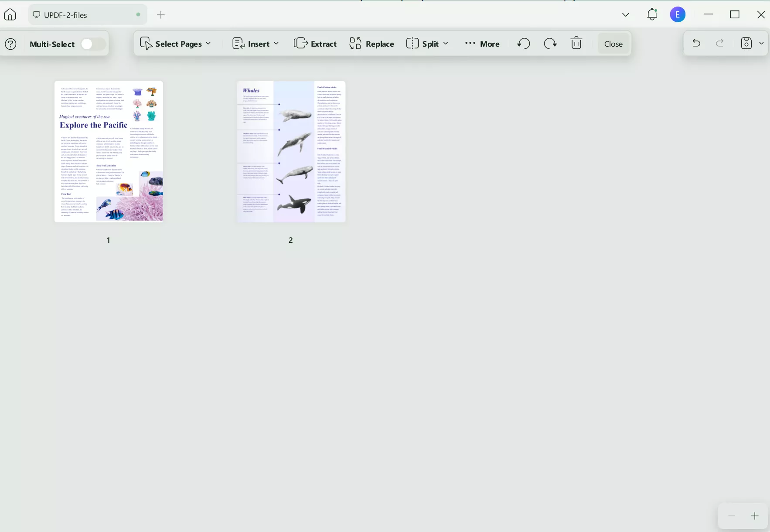Toggle the Multi-Select switch
This screenshot has height=532, width=770.
coord(93,44)
